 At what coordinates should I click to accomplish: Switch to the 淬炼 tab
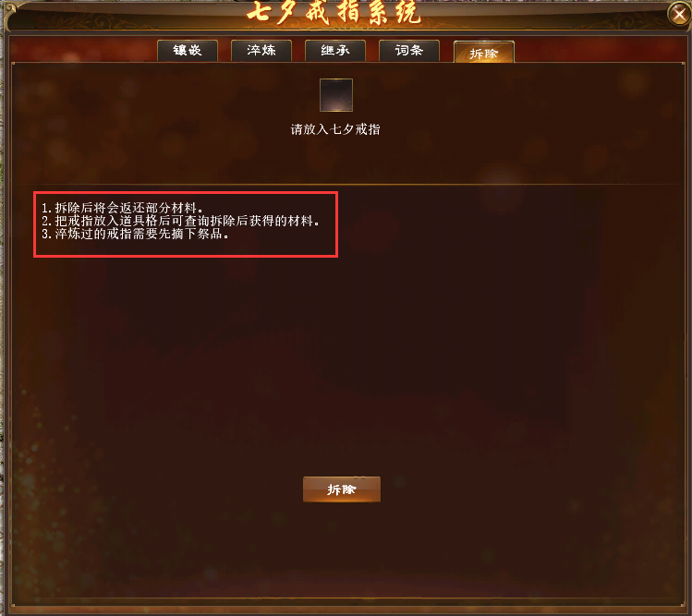[x=261, y=50]
